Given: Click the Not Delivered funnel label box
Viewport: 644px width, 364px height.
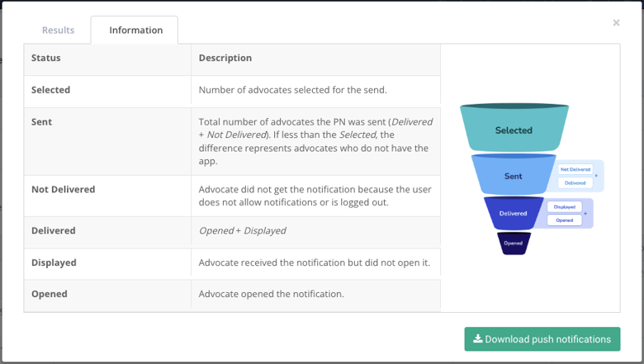Looking at the screenshot, I should click(x=575, y=169).
